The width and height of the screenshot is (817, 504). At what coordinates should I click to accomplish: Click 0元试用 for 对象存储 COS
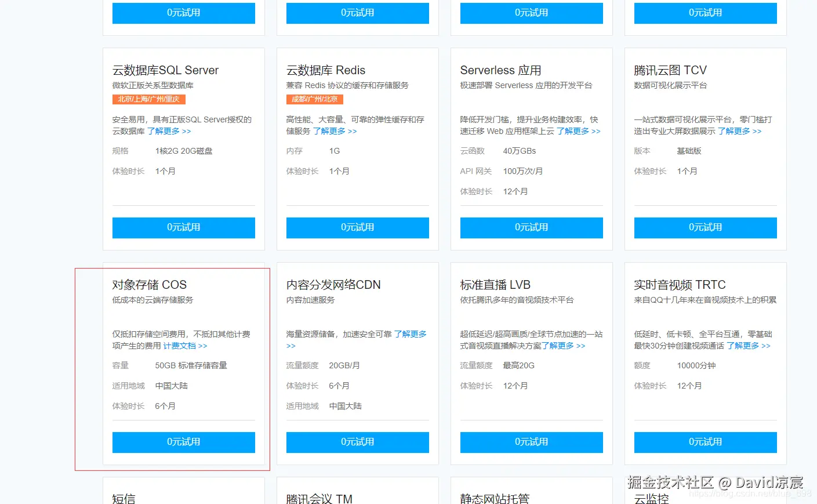pyautogui.click(x=183, y=442)
